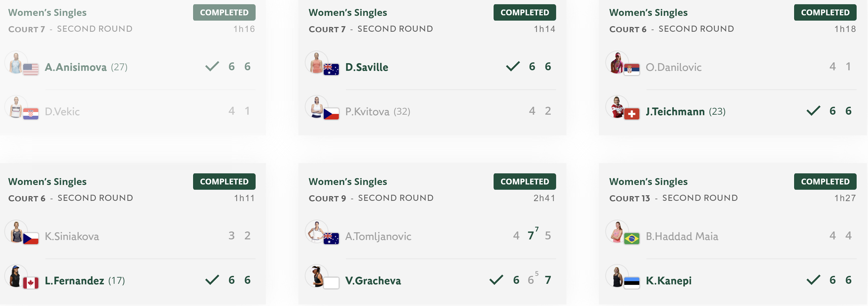Click the Women's Singles title of the Siniakova match
This screenshot has height=306, width=868.
[47, 182]
